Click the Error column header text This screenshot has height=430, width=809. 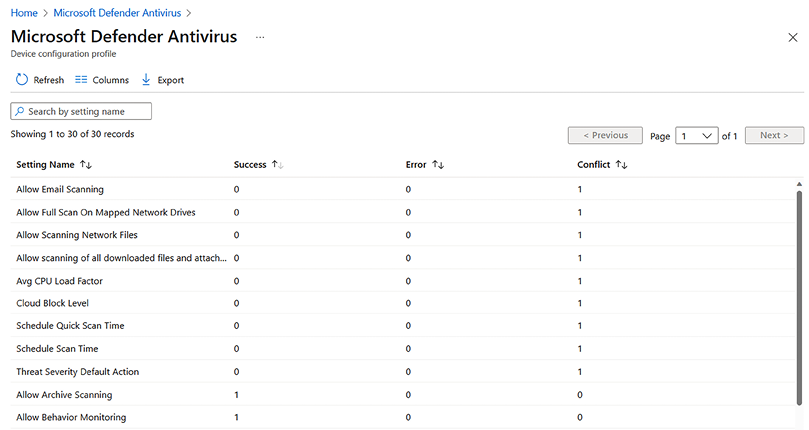(x=416, y=165)
